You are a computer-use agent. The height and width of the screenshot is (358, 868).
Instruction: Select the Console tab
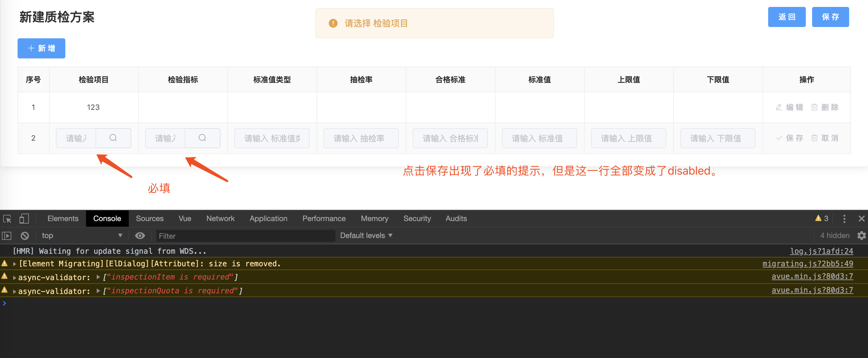(107, 219)
